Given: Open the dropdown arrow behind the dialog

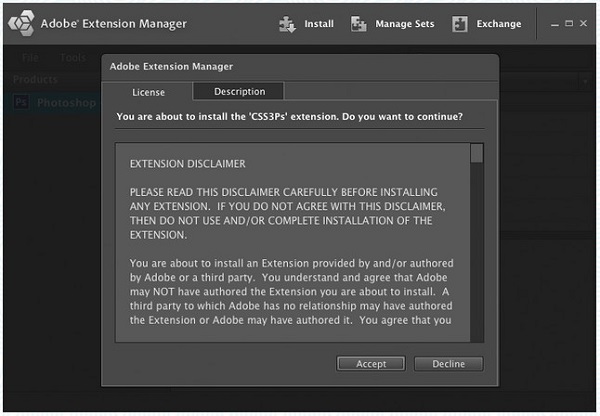Looking at the screenshot, I should tap(585, 82).
